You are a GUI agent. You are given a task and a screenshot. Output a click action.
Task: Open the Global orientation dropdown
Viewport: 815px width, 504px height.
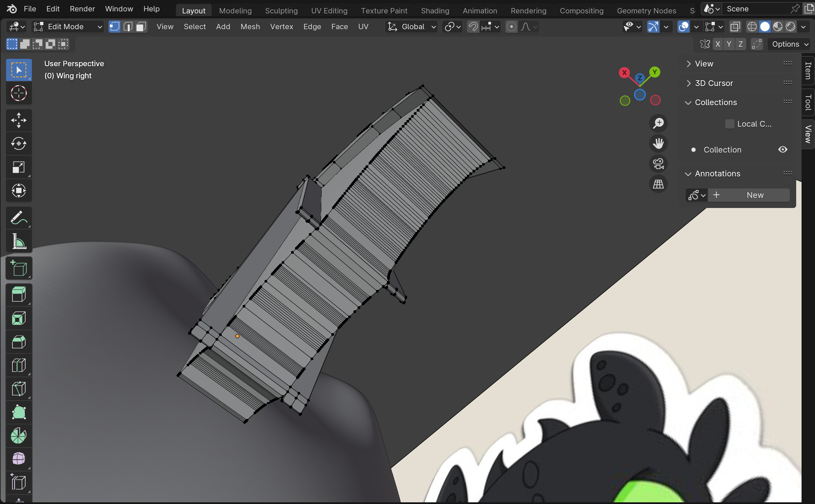(411, 27)
